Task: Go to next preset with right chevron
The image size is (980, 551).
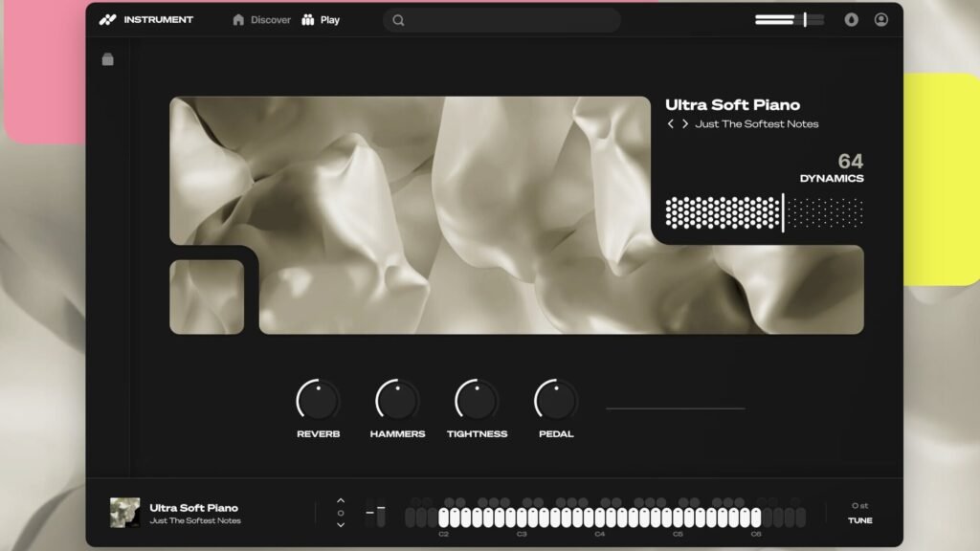Action: 685,124
